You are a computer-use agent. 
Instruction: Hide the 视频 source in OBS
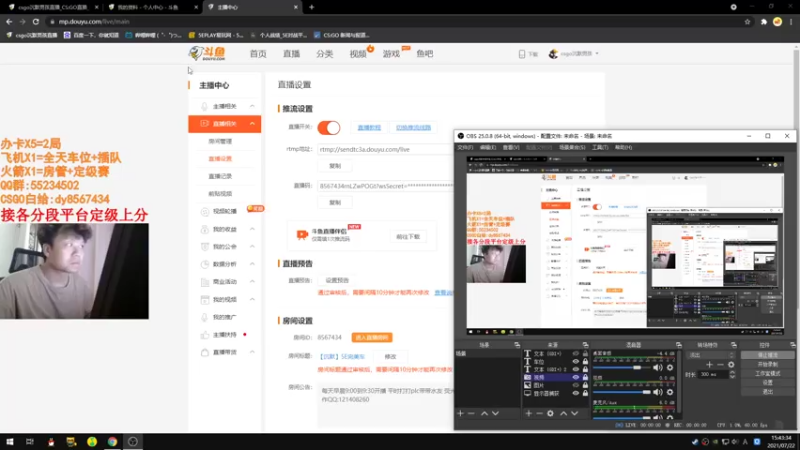[576, 377]
